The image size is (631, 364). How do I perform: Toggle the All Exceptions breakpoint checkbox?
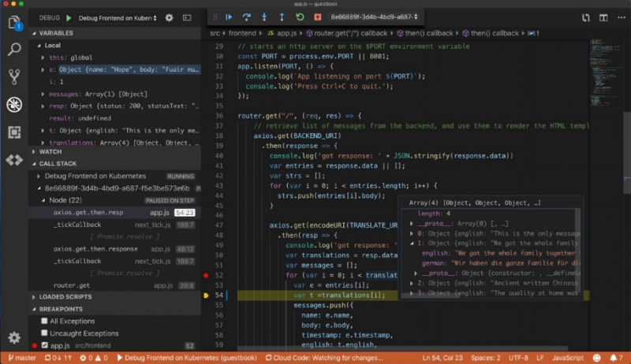click(x=44, y=321)
